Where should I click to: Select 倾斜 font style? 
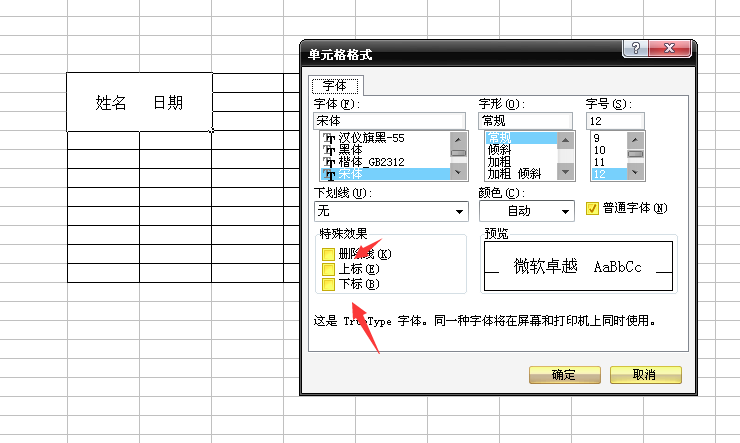point(521,150)
